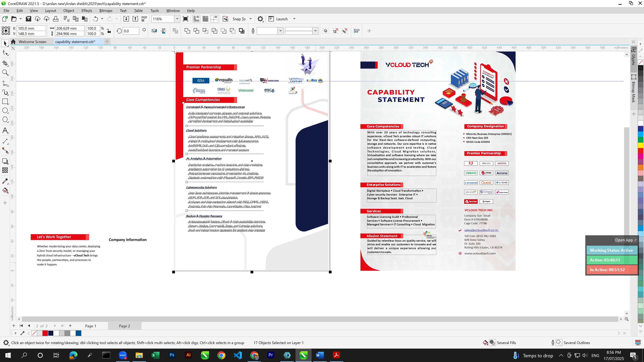Pick the Ellipse tool
Image resolution: width=644 pixels, height=362 pixels.
click(x=5, y=110)
